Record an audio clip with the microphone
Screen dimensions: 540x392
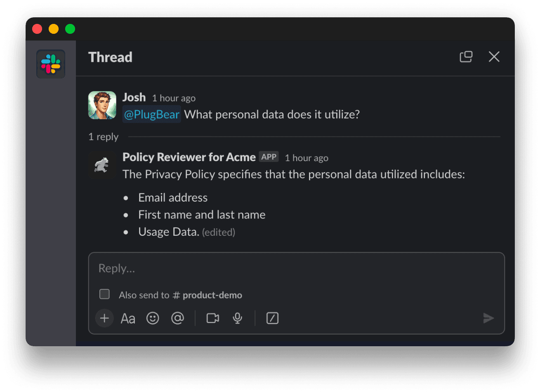pos(237,318)
